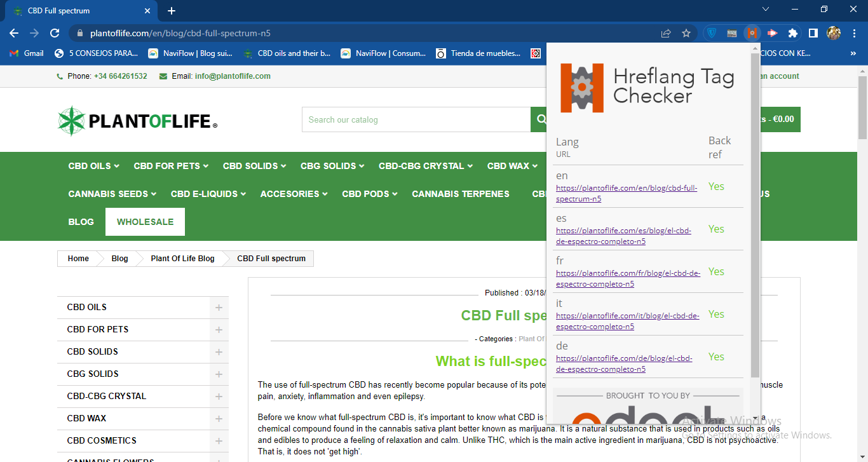Open the Extensions puzzle menu
This screenshot has width=868, height=462.
tap(792, 33)
